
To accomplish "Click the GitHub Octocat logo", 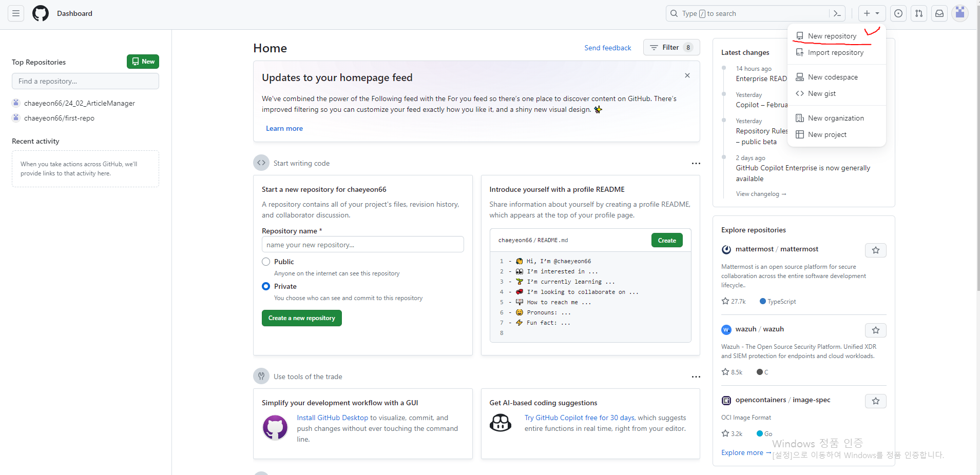I will [x=41, y=13].
